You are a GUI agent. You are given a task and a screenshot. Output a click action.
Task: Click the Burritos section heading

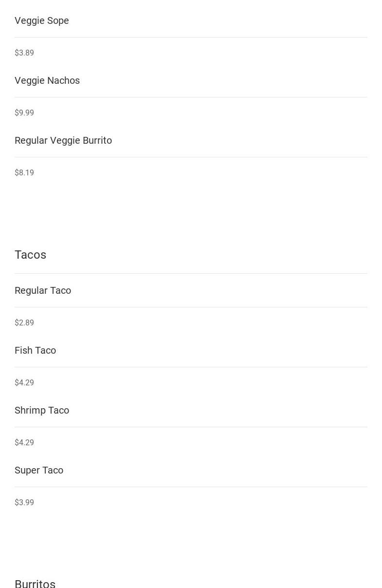(x=35, y=583)
